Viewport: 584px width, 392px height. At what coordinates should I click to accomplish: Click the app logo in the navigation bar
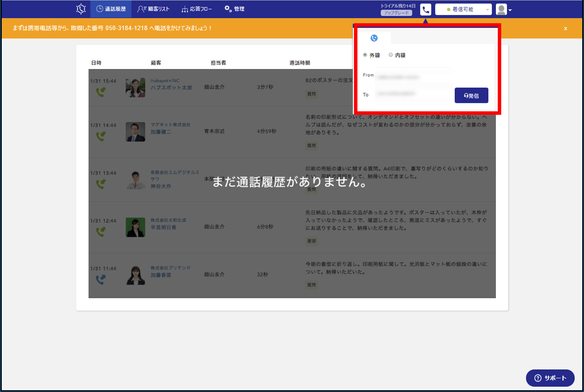click(x=81, y=9)
